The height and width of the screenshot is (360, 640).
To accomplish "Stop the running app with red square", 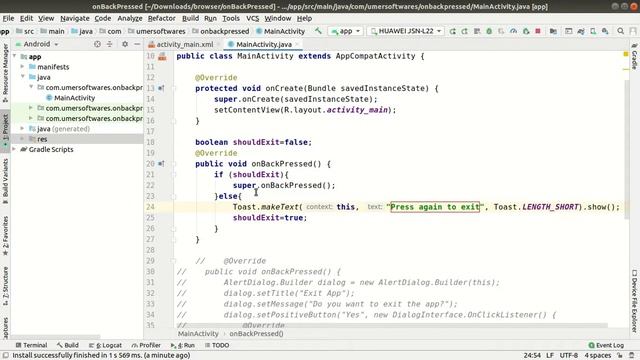I will (x=538, y=31).
